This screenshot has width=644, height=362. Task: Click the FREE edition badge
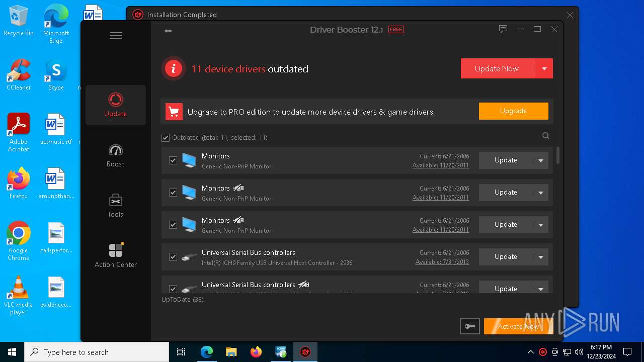(x=396, y=30)
